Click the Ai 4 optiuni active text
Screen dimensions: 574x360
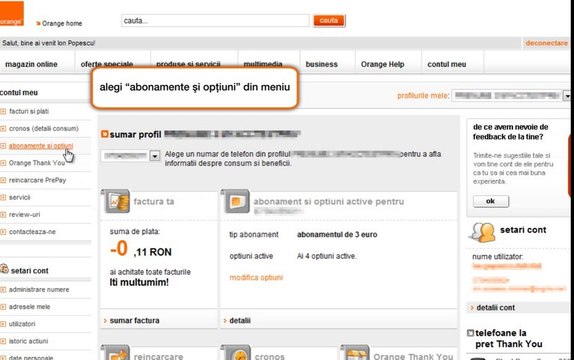(x=327, y=256)
